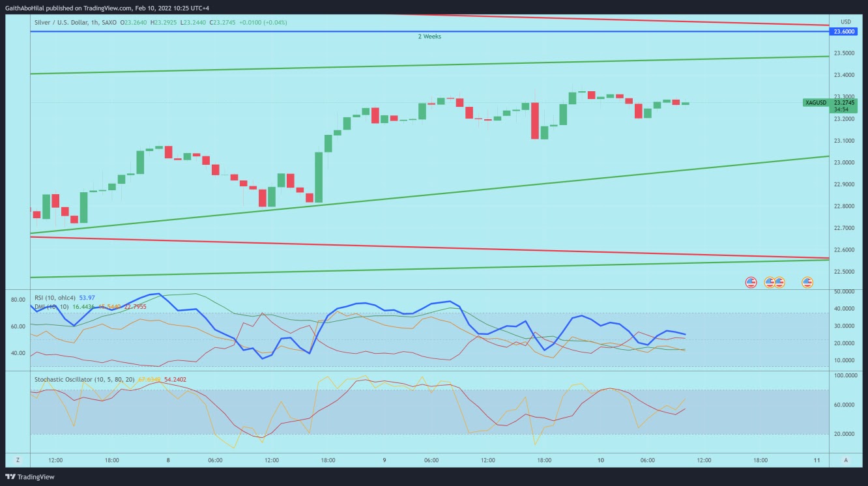Open the USD currency label above the price axis
Screen dimensions: 868x486
pyautogui.click(x=845, y=21)
